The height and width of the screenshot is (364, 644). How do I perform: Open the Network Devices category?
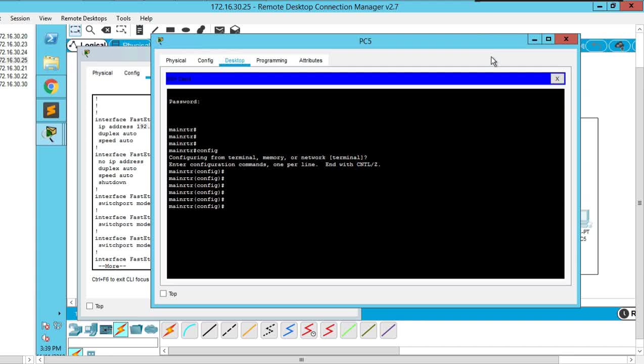75,330
